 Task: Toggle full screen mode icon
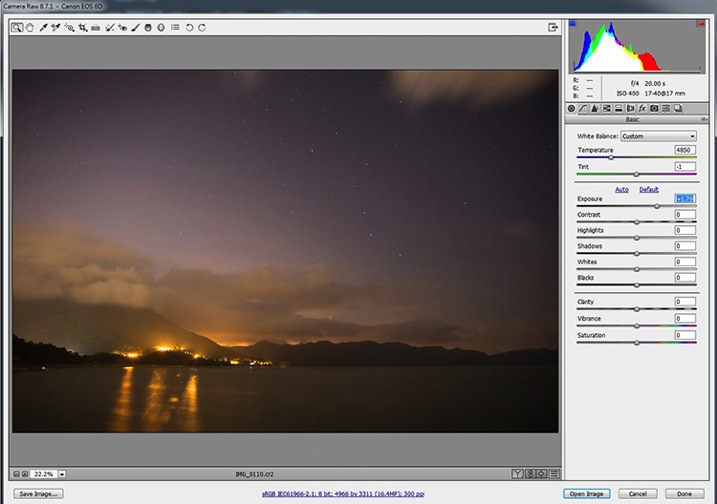(552, 28)
